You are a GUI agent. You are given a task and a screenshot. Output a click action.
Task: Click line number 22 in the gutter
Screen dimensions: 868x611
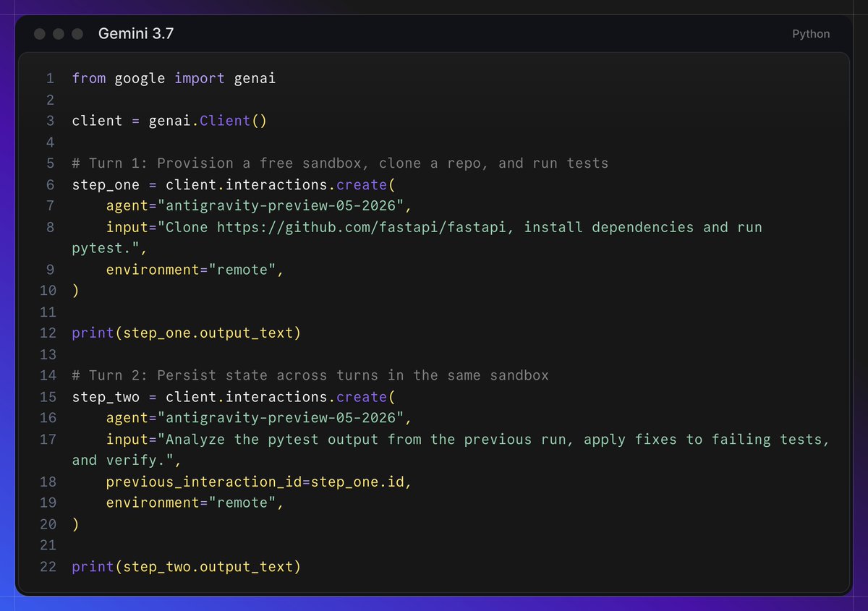click(x=48, y=567)
